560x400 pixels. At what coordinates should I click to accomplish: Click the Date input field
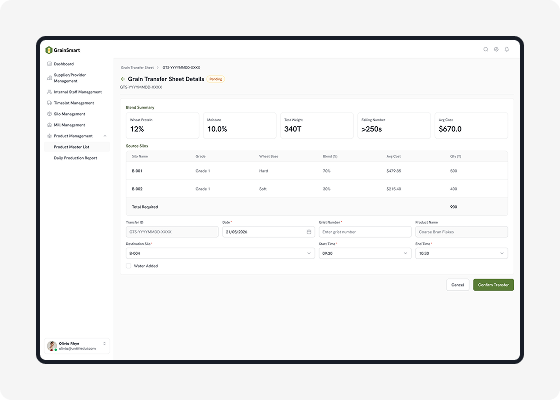tap(268, 232)
